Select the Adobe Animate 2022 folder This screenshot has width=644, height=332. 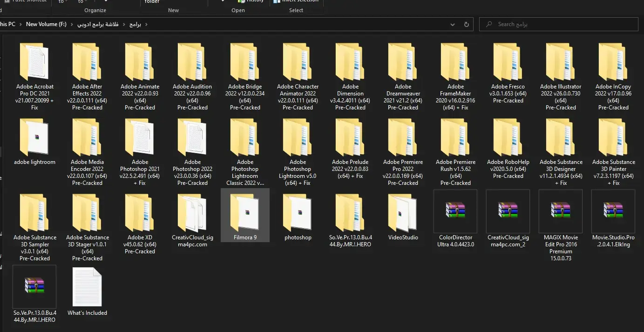click(x=140, y=76)
